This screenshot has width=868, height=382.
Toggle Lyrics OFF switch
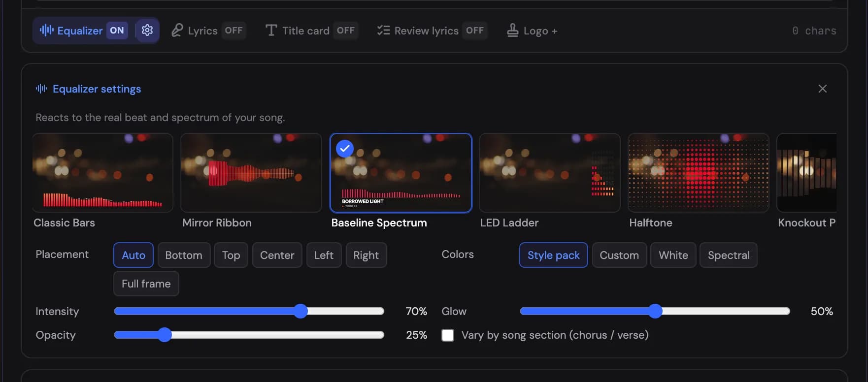[x=234, y=31]
